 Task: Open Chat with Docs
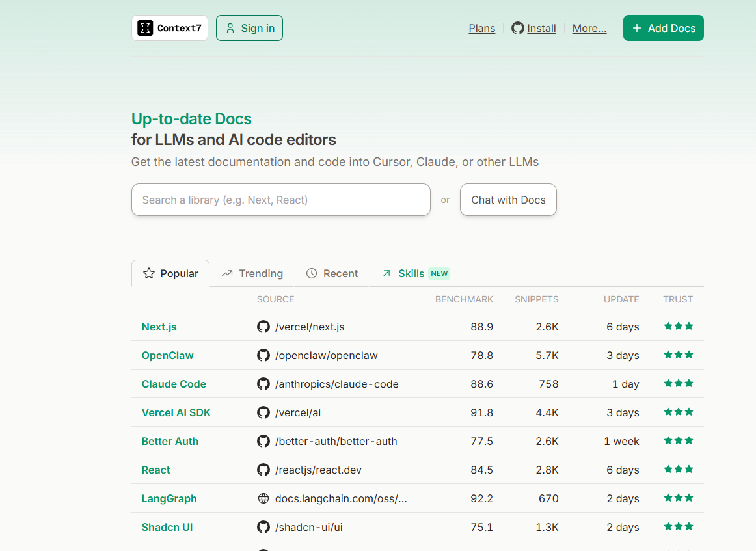coord(508,200)
